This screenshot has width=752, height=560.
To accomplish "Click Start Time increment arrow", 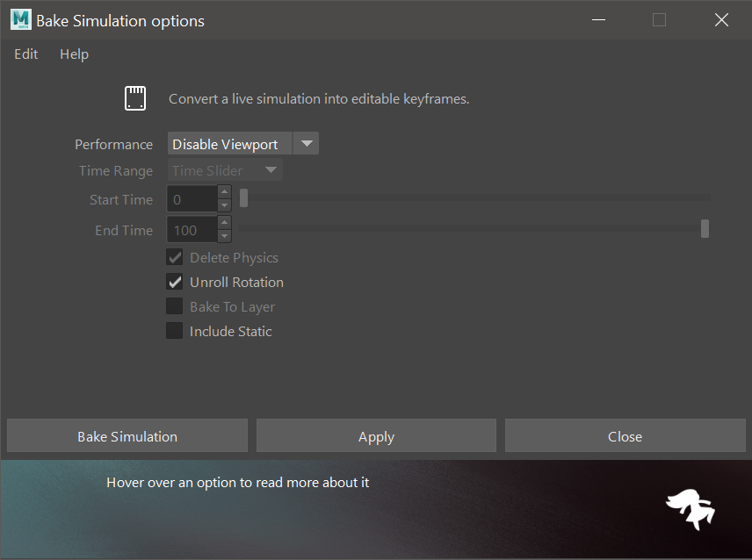I will (x=224, y=193).
